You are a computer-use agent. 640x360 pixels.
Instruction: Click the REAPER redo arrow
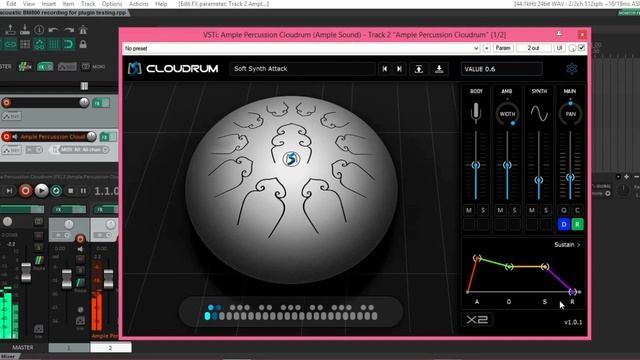click(x=69, y=30)
